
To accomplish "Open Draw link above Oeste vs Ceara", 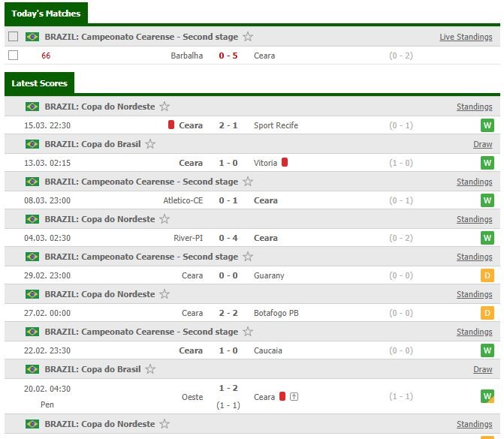I will 482,369.
